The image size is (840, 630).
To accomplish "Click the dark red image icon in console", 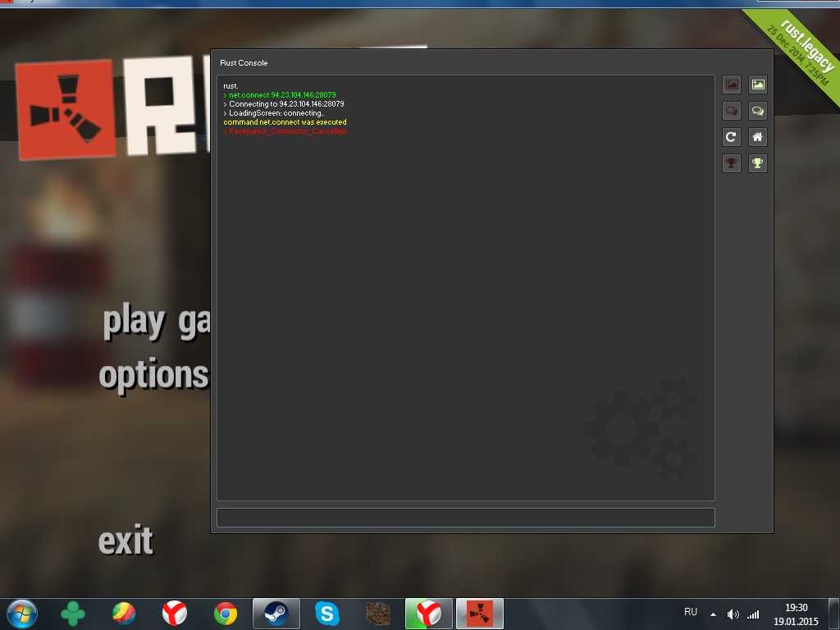I will [x=732, y=84].
